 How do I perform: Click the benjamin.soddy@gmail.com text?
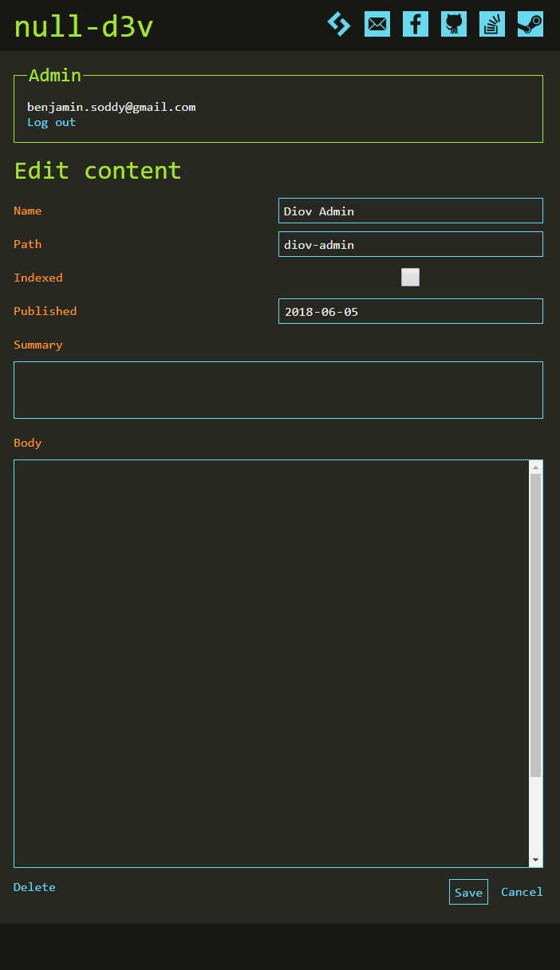click(112, 107)
